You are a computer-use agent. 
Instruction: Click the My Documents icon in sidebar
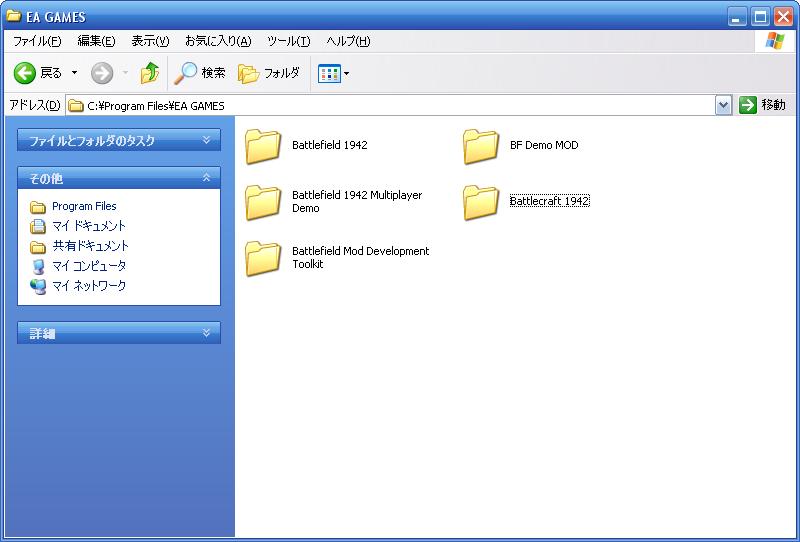[38, 226]
